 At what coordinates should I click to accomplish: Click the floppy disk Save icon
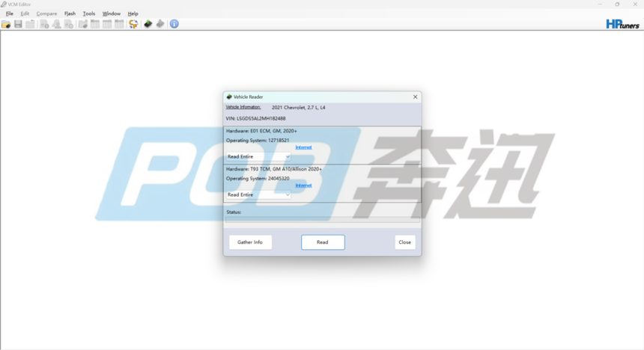point(18,24)
